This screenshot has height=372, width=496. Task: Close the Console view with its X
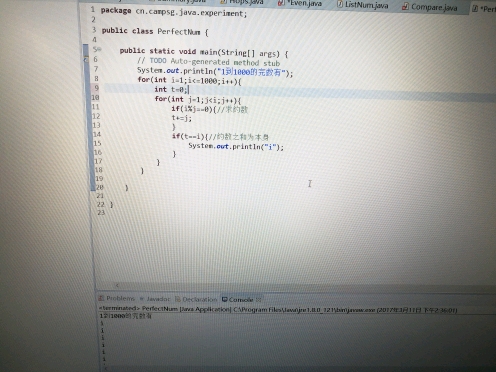coord(258,300)
